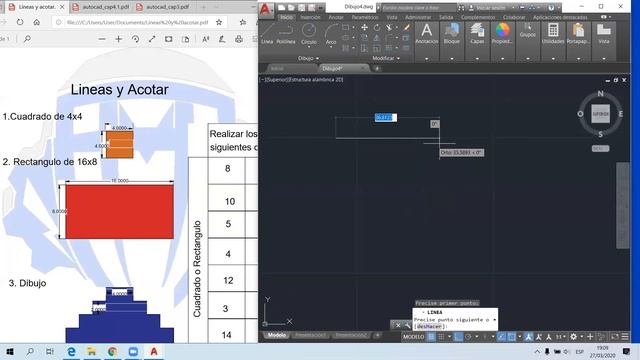Zoom out the PDF viewer
The height and width of the screenshot is (360, 640).
(102, 39)
